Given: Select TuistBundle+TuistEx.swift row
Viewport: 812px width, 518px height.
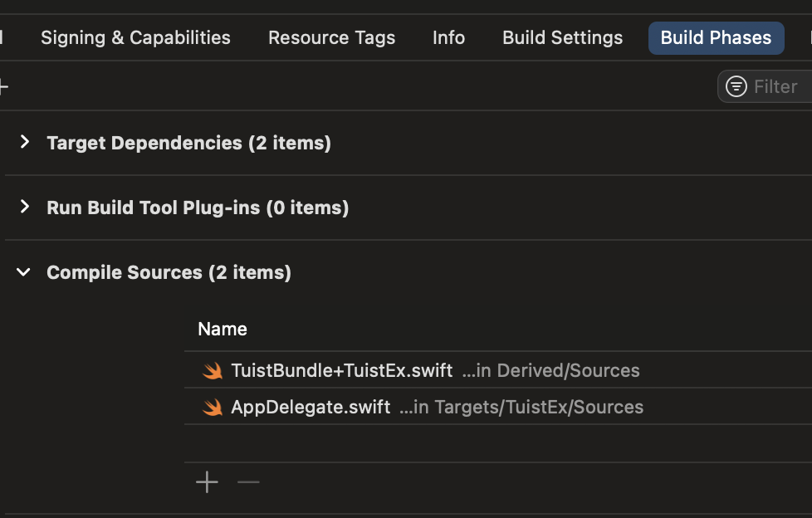Looking at the screenshot, I should (x=498, y=370).
